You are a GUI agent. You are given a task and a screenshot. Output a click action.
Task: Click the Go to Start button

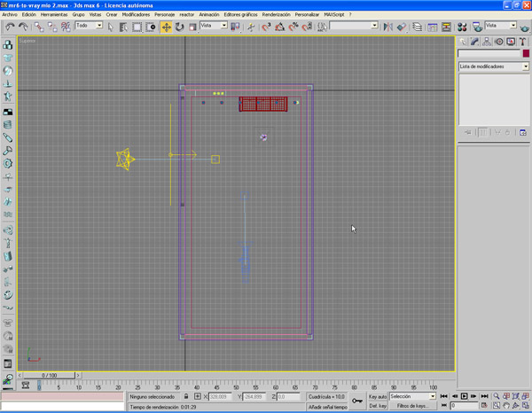click(444, 396)
